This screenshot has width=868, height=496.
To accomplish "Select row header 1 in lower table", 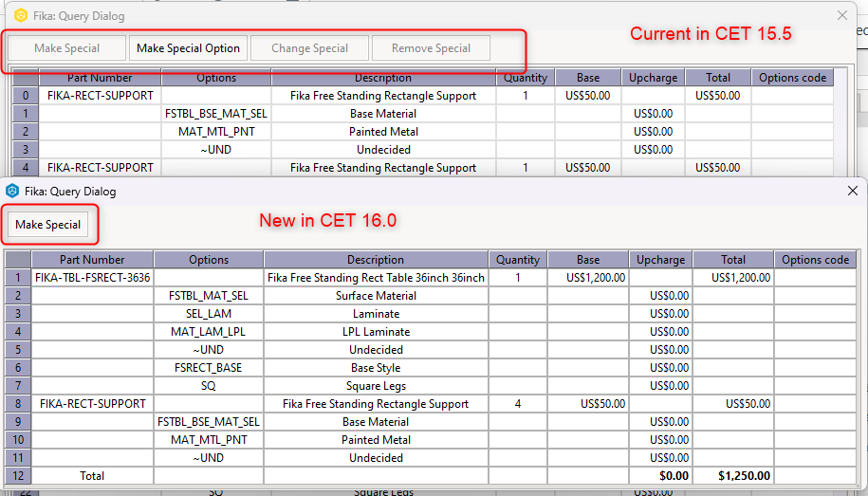I will click(18, 277).
